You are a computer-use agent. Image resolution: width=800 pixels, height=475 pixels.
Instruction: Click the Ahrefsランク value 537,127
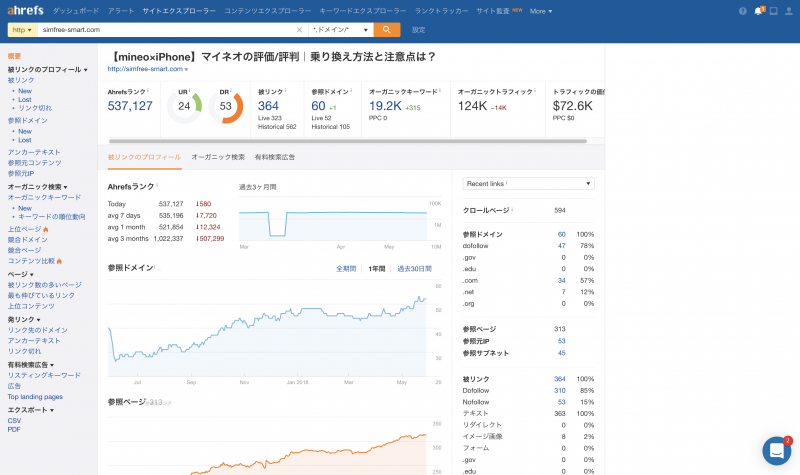point(130,106)
